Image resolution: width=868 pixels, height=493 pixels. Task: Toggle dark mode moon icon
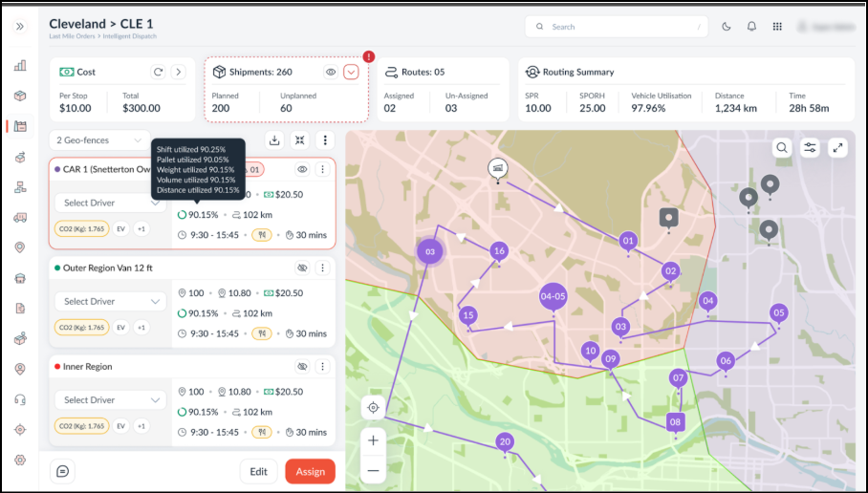pos(727,27)
